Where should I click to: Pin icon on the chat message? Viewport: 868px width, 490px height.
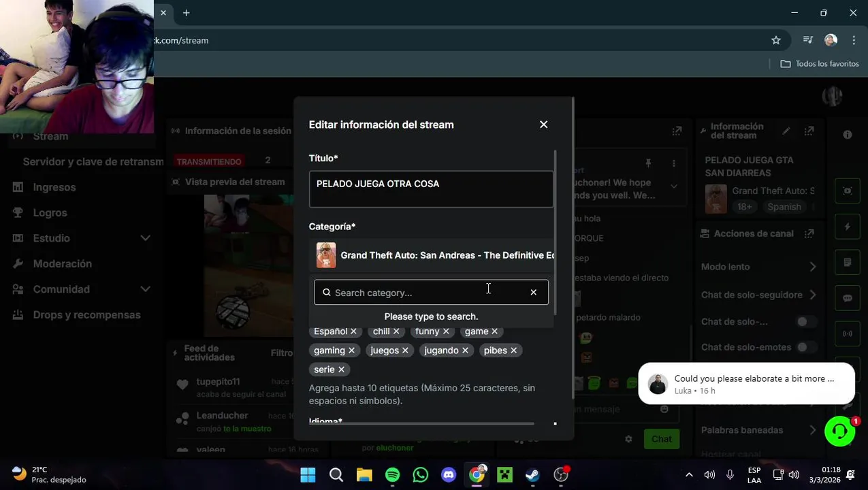[648, 163]
